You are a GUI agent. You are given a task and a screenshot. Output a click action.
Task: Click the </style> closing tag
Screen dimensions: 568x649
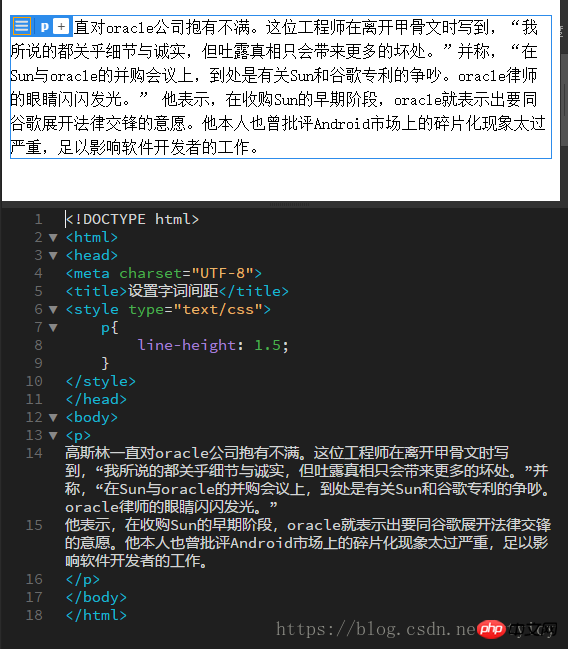(101, 381)
